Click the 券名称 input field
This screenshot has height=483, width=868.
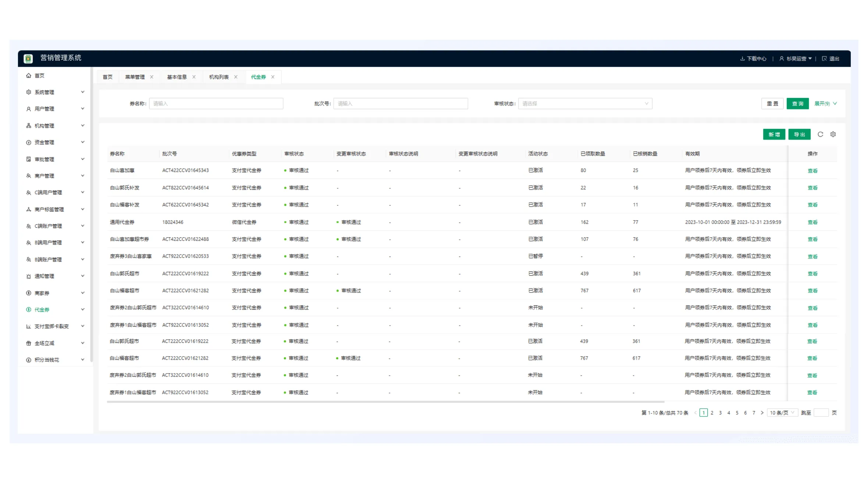tap(216, 103)
